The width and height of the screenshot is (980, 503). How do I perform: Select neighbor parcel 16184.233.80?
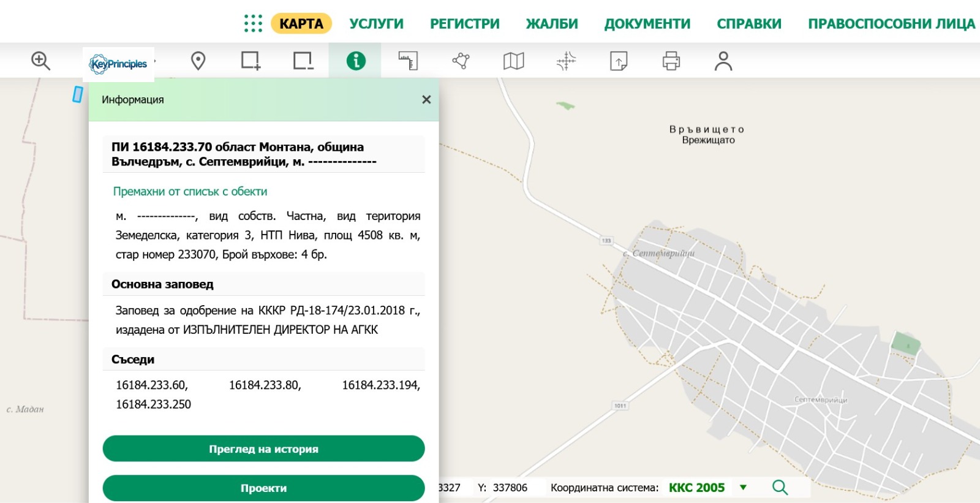point(265,385)
